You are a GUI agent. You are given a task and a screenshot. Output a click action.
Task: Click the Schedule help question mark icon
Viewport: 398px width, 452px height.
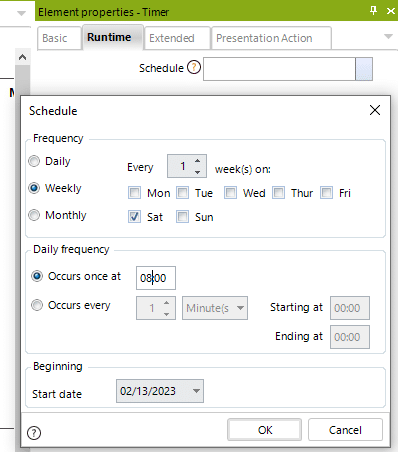pos(194,67)
